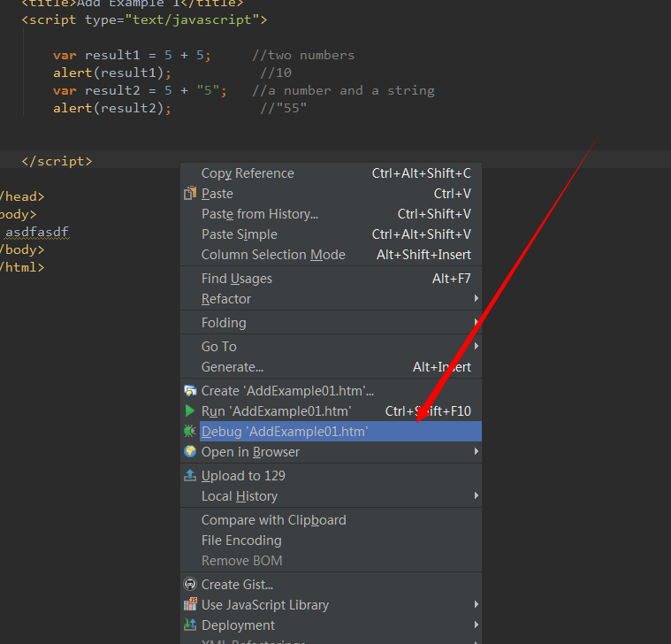The height and width of the screenshot is (644, 671).
Task: Expand the Local History submenu
Action: [332, 496]
